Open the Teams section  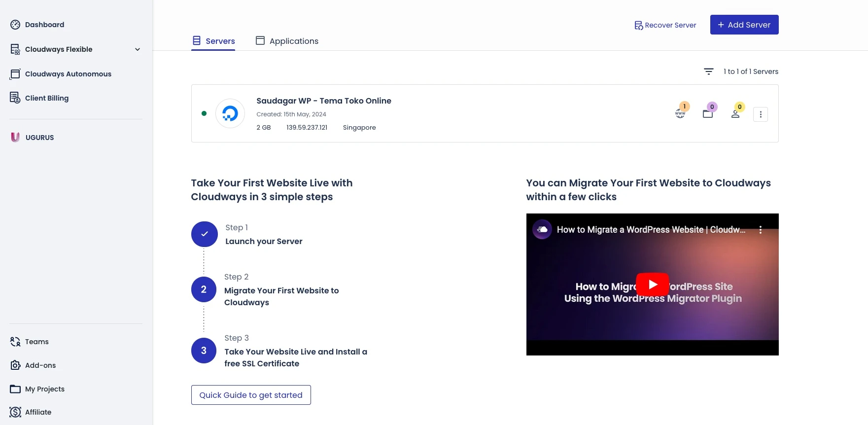(x=30, y=342)
